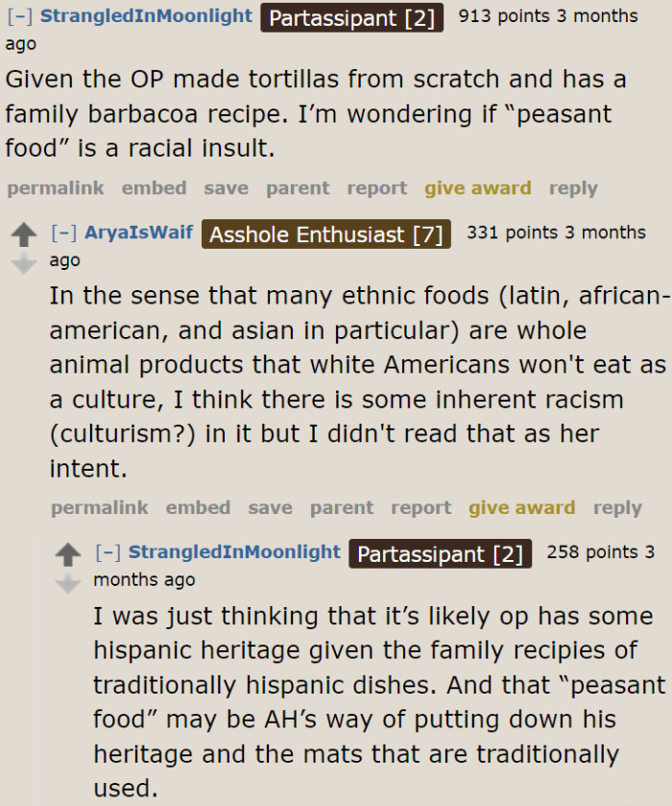Reply to the top comment

[x=573, y=188]
